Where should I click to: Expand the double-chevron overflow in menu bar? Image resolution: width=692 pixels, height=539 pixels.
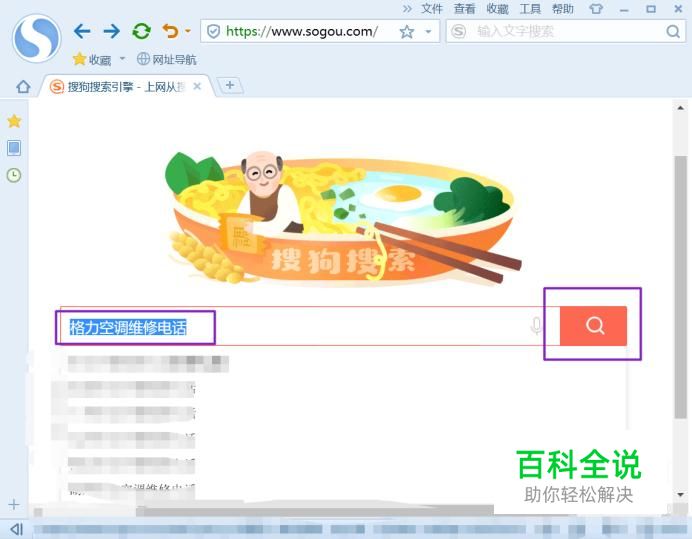tap(407, 9)
